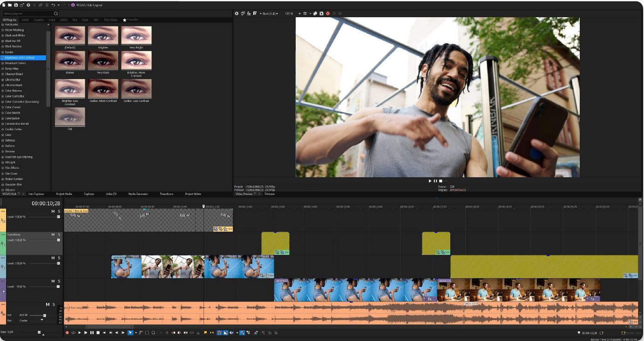This screenshot has height=341, width=644.
Task: Switch to the Transitions tab
Action: pyautogui.click(x=166, y=194)
